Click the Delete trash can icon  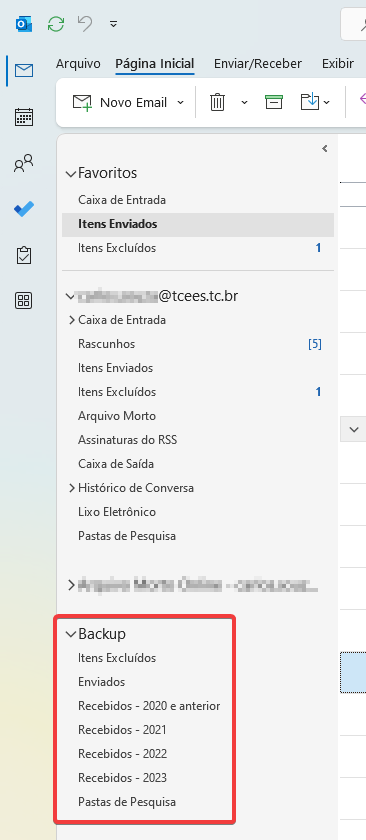pos(217,102)
